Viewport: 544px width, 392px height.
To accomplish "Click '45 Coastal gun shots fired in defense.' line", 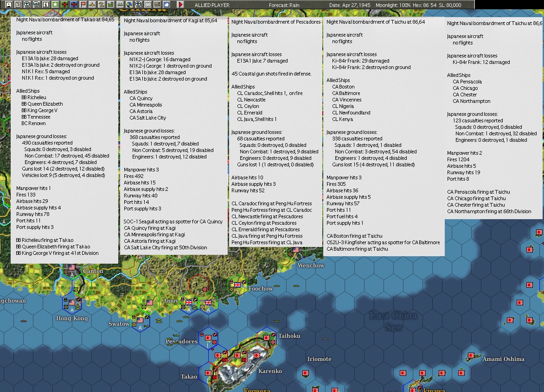I will coord(271,74).
